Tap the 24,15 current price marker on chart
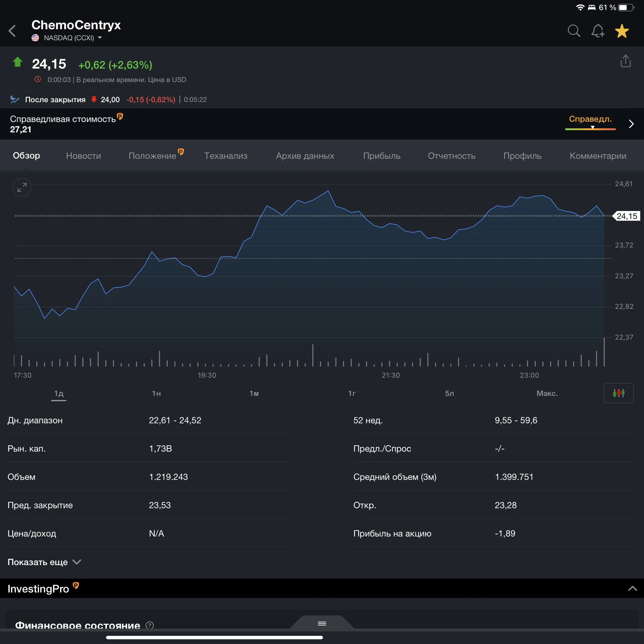 [626, 216]
